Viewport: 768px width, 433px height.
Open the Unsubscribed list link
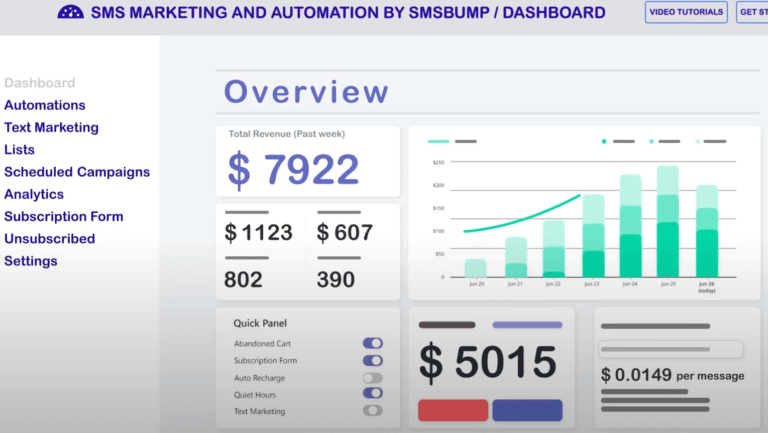(49, 239)
